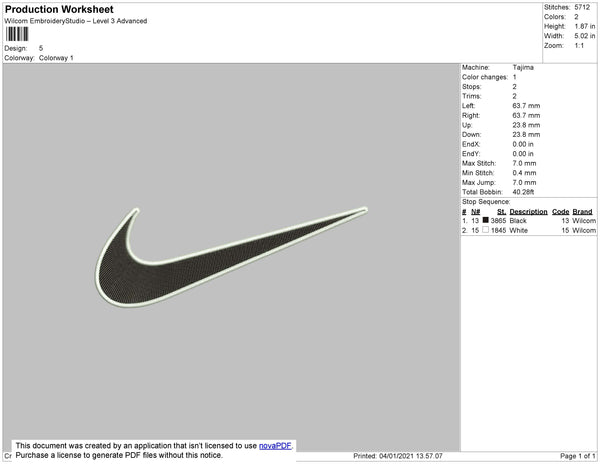Screen dimensions: 600x464
Task: Click the Max Stitch value 7.0 mm
Action: pos(524,163)
